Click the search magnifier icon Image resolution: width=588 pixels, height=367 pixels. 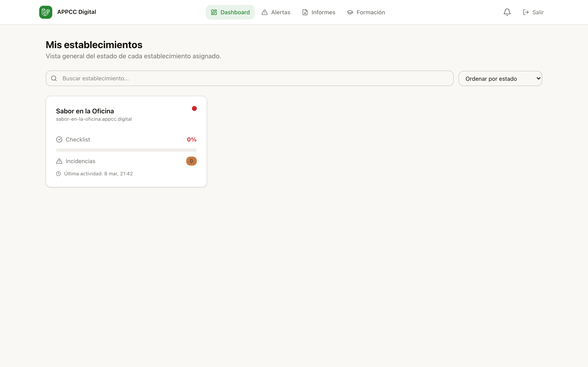click(x=54, y=78)
